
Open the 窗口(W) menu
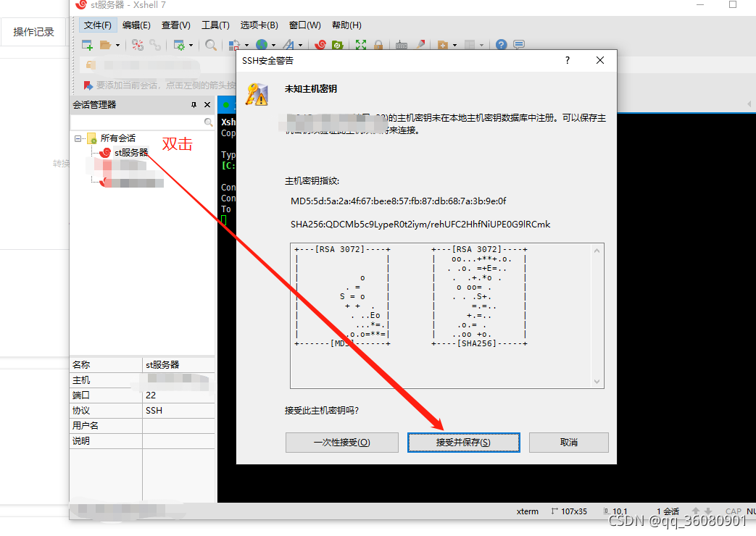pyautogui.click(x=304, y=25)
